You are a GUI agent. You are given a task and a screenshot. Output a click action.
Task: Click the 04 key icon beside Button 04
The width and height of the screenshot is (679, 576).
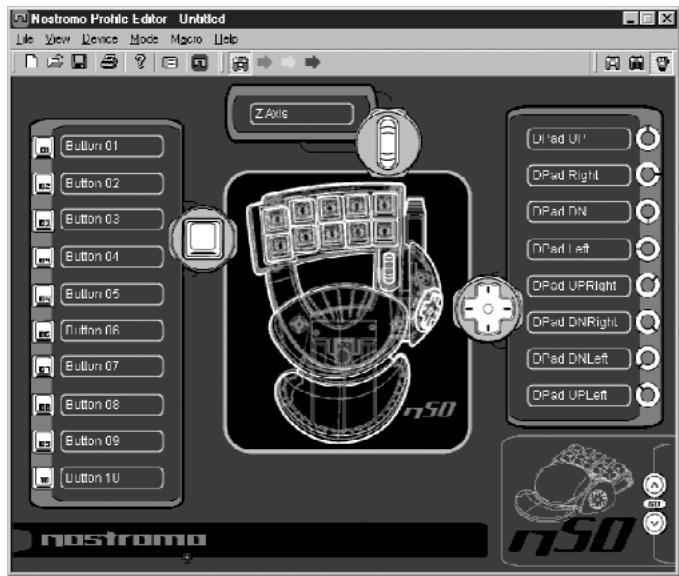click(43, 258)
